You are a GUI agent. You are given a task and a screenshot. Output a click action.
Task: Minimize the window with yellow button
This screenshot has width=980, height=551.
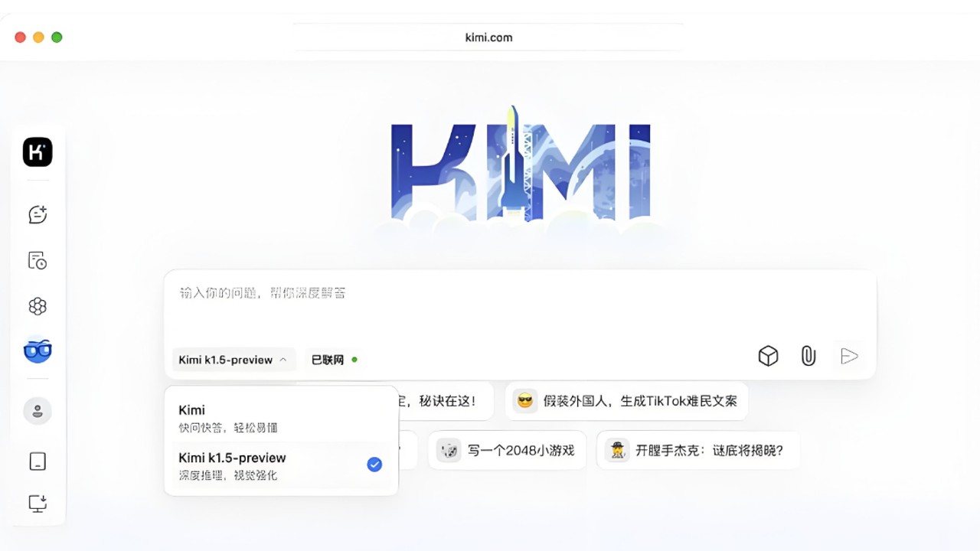coord(38,37)
